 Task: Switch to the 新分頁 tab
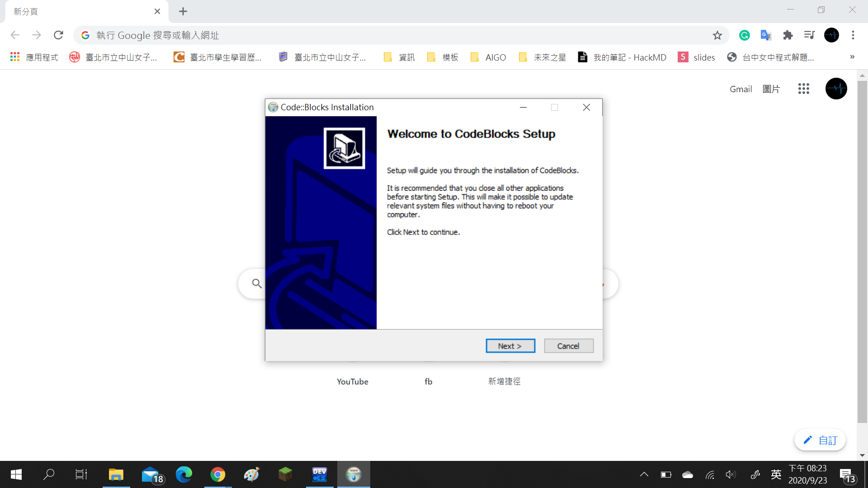point(81,11)
